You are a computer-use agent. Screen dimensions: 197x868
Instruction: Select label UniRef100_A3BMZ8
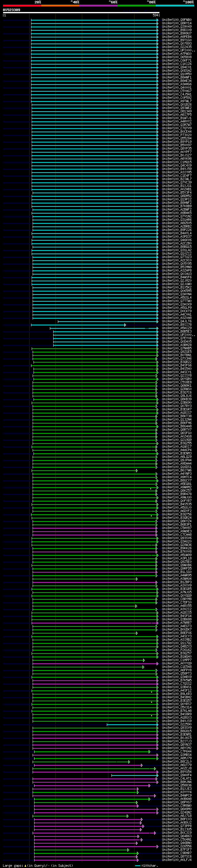pyautogui.click(x=177, y=345)
